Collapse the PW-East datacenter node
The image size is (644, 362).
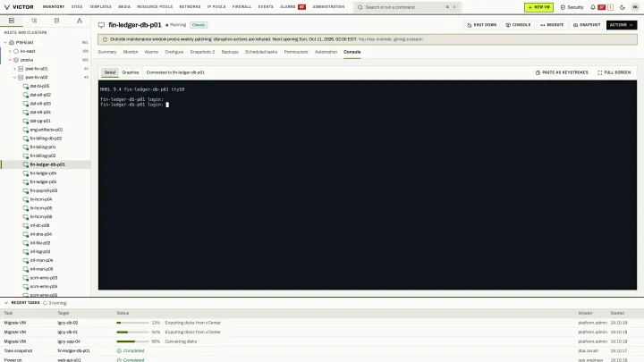tap(5, 42)
